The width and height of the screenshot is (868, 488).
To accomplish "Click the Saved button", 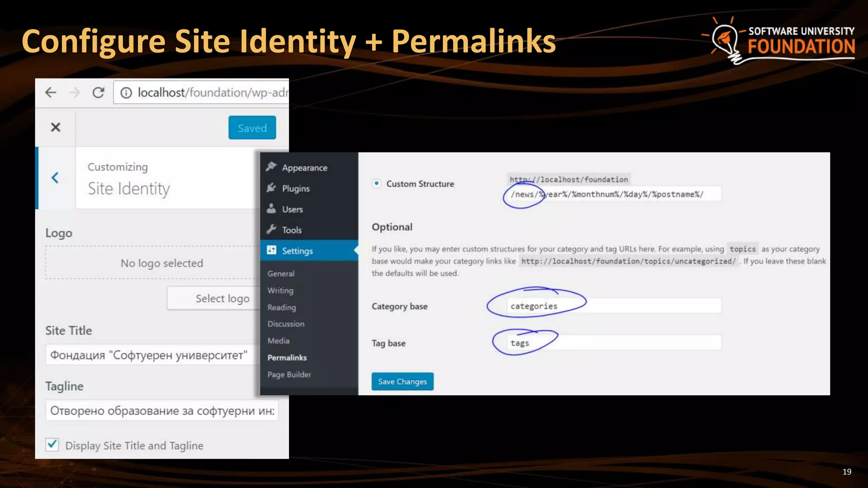I will coord(252,128).
